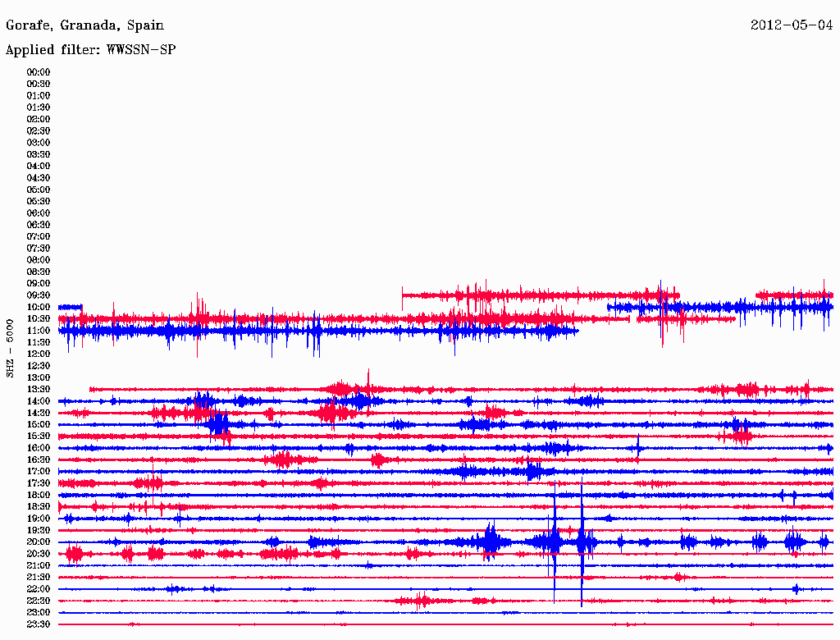Click the 22:30 time label
The image size is (840, 640).
[x=39, y=601]
